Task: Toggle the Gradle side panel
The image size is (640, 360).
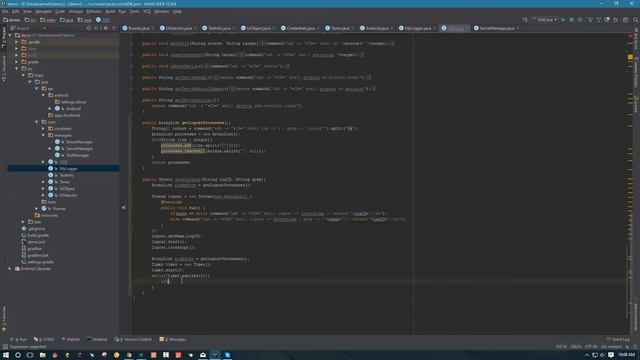Action: 636,104
